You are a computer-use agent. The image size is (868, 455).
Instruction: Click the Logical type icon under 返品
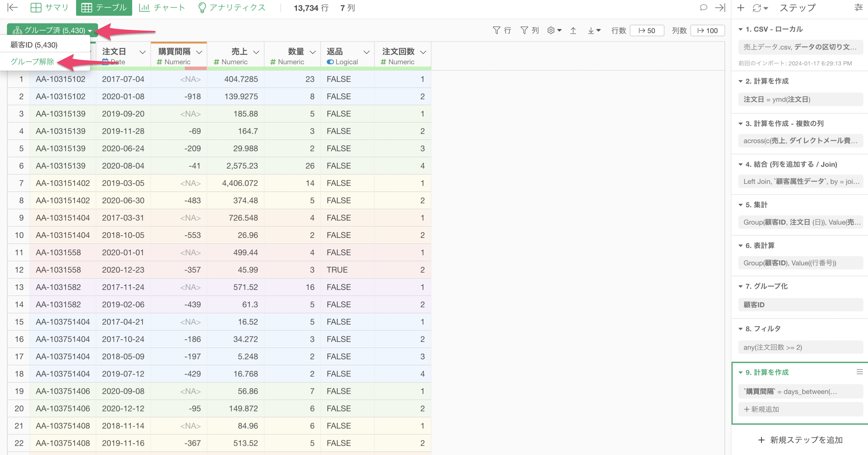(x=330, y=62)
